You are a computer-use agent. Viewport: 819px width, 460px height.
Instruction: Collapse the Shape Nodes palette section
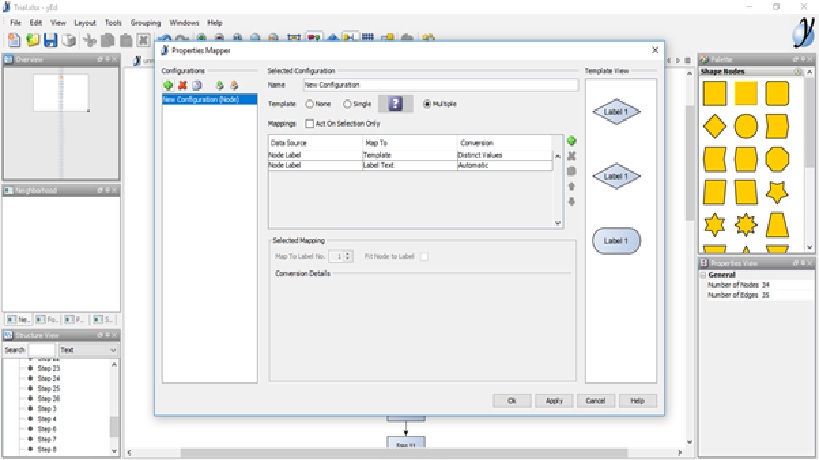pyautogui.click(x=798, y=72)
